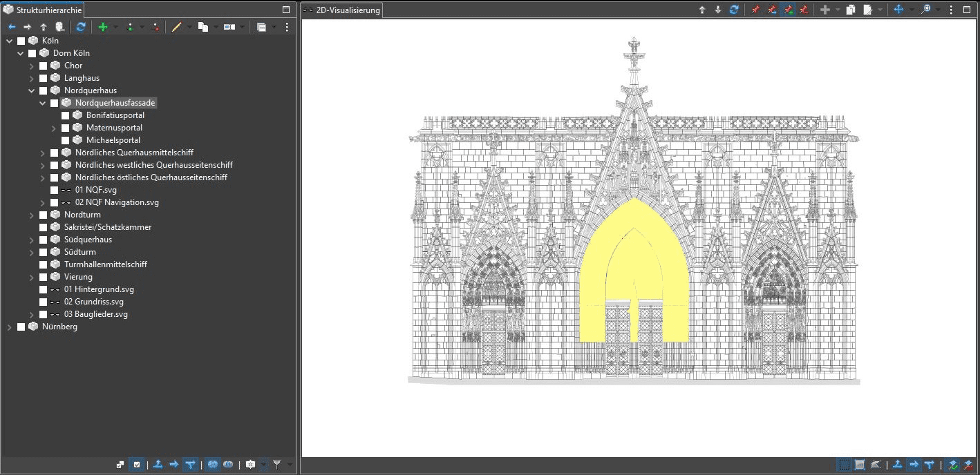Click the green plus add icon
The image size is (980, 475).
click(103, 27)
